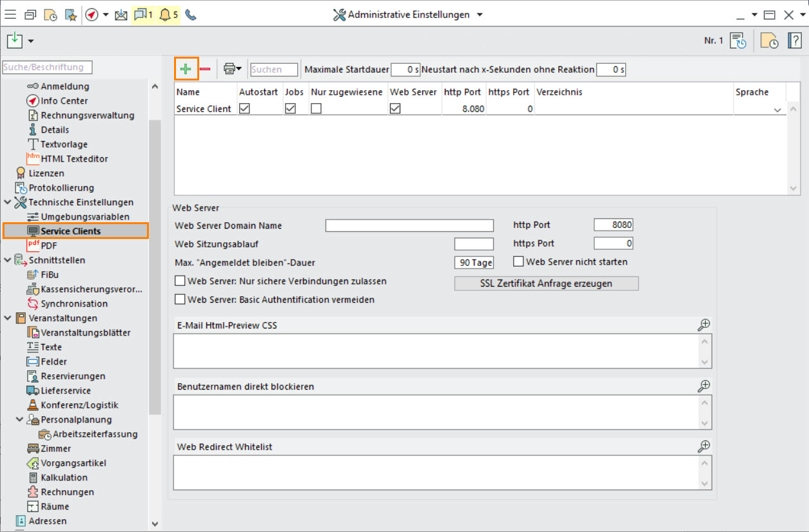Viewport: 809px width, 532px height.
Task: Toggle Nur sichere Verbindungen zulassen checkbox
Action: (x=180, y=281)
